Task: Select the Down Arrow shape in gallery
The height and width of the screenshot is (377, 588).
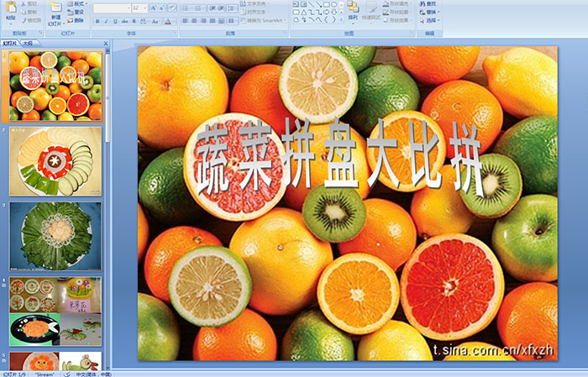Action: click(333, 12)
